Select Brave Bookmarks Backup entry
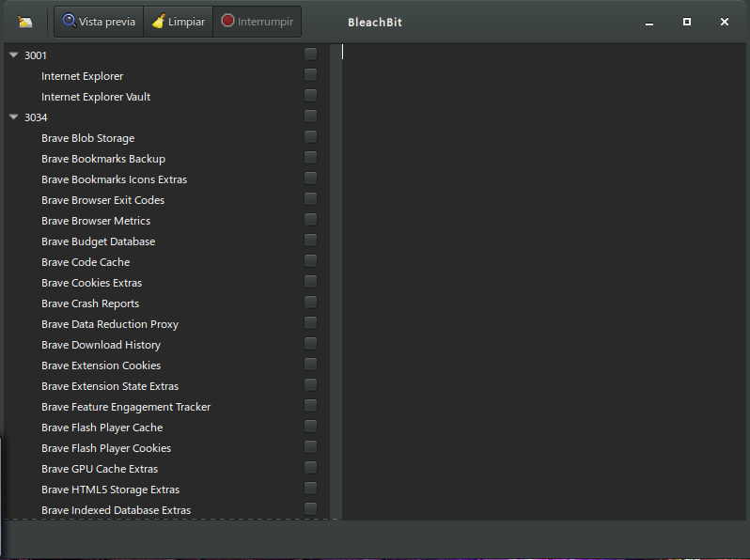 [x=103, y=159]
